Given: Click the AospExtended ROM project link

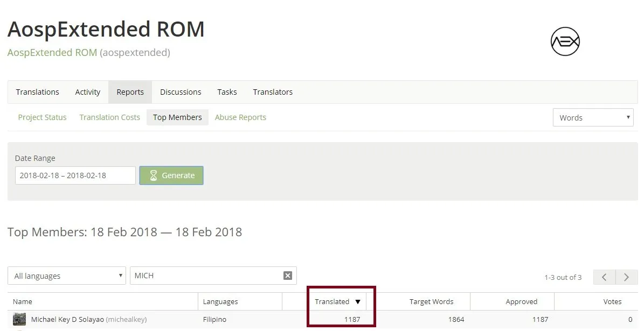Looking at the screenshot, I should (52, 53).
